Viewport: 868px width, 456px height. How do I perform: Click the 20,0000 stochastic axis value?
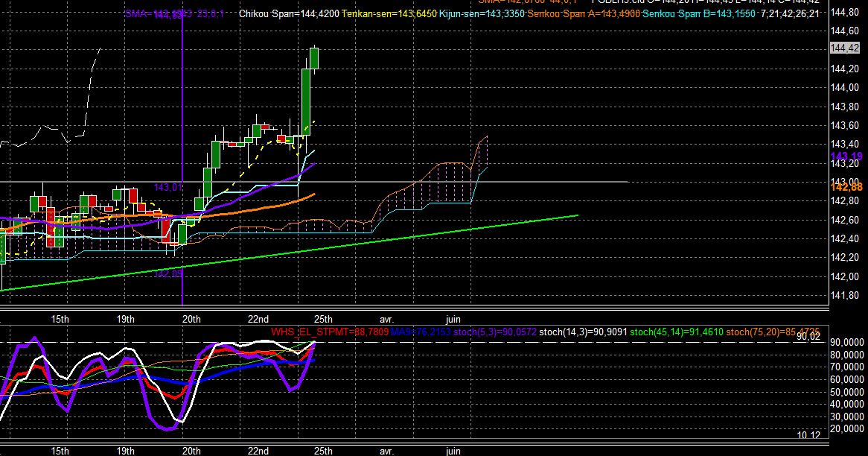[847, 429]
